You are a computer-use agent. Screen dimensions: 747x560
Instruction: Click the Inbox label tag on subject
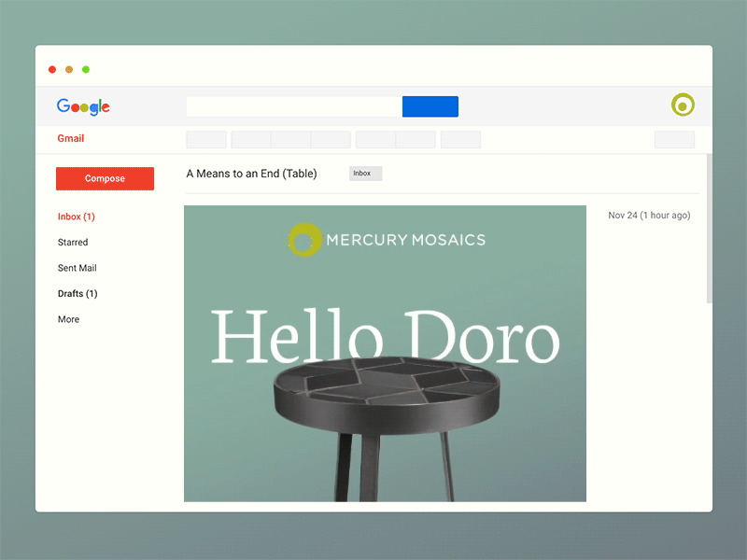click(x=365, y=174)
